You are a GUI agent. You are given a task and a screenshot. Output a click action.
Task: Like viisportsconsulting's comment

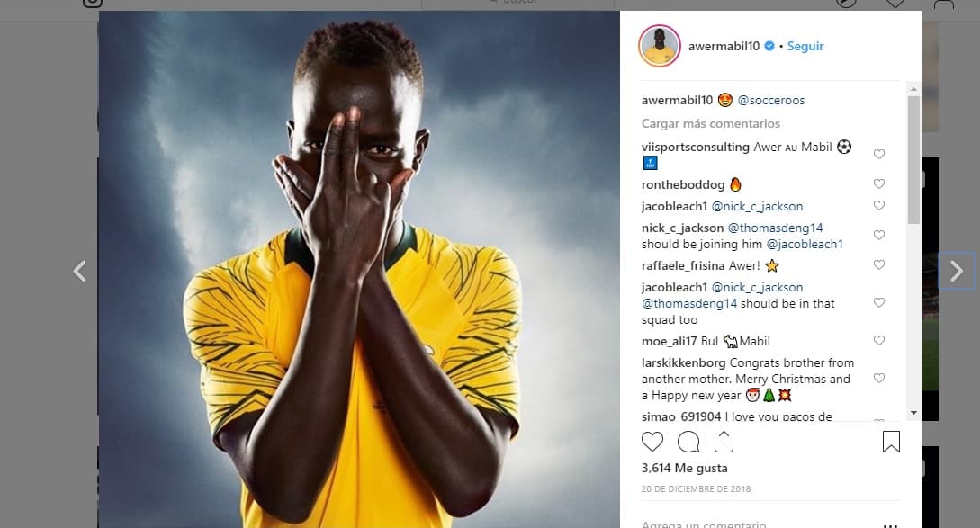click(x=878, y=154)
